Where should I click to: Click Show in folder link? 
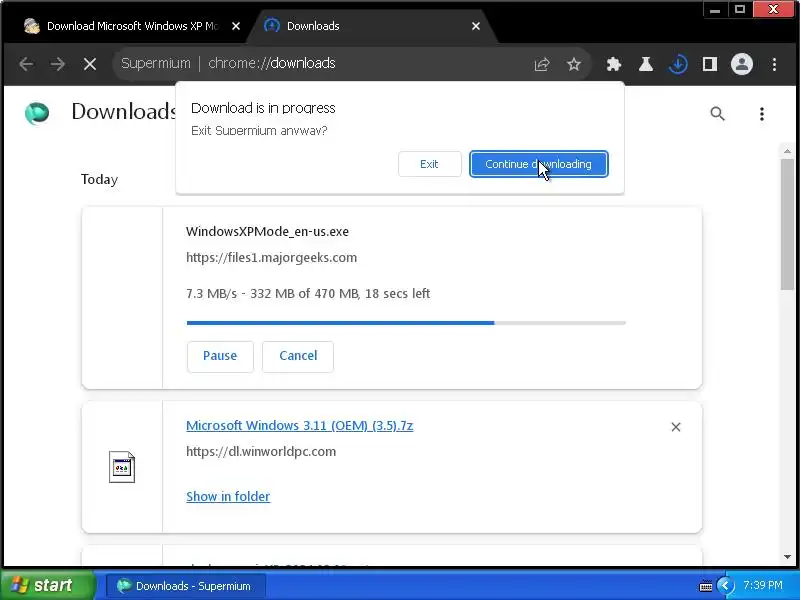228,496
